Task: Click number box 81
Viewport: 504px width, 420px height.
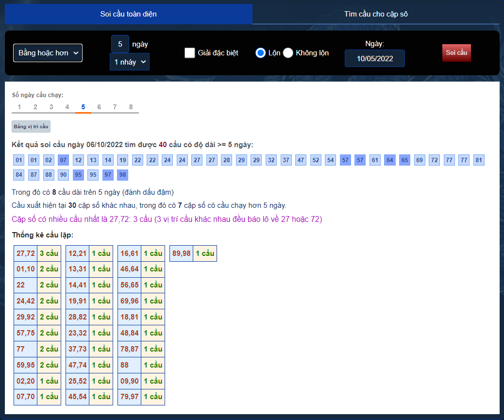Action: (x=479, y=160)
